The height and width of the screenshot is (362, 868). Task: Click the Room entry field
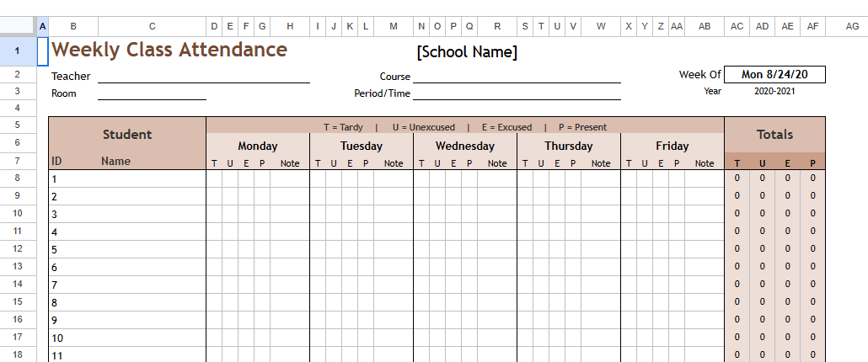(x=152, y=93)
